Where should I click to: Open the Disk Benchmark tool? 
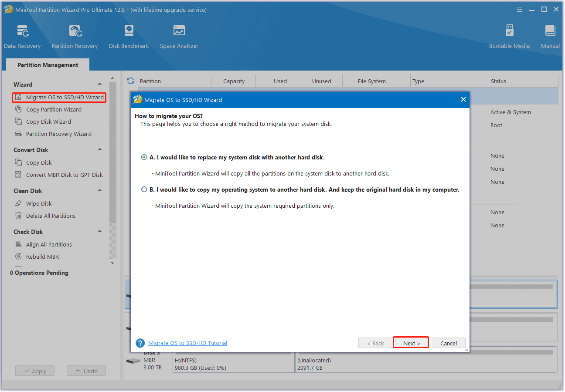tap(129, 37)
